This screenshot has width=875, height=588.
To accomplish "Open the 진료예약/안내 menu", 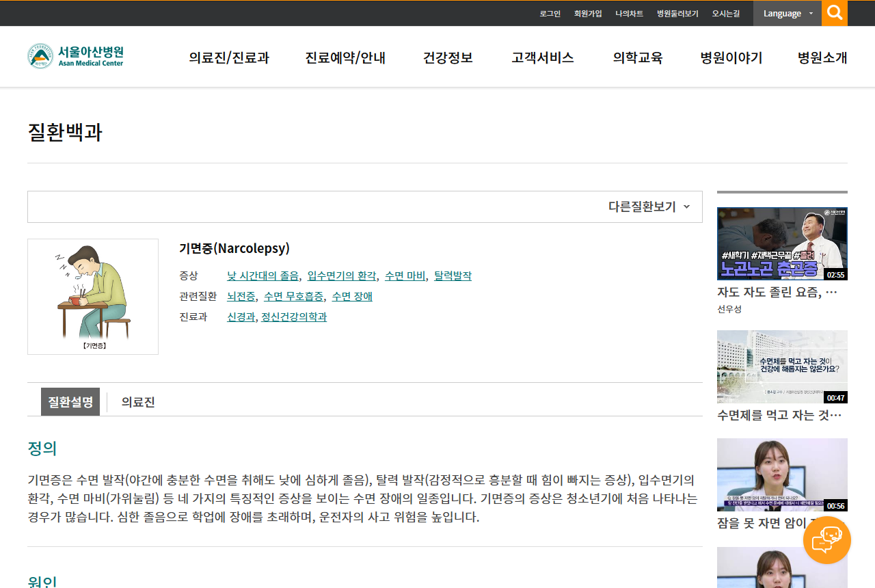I will click(x=345, y=57).
